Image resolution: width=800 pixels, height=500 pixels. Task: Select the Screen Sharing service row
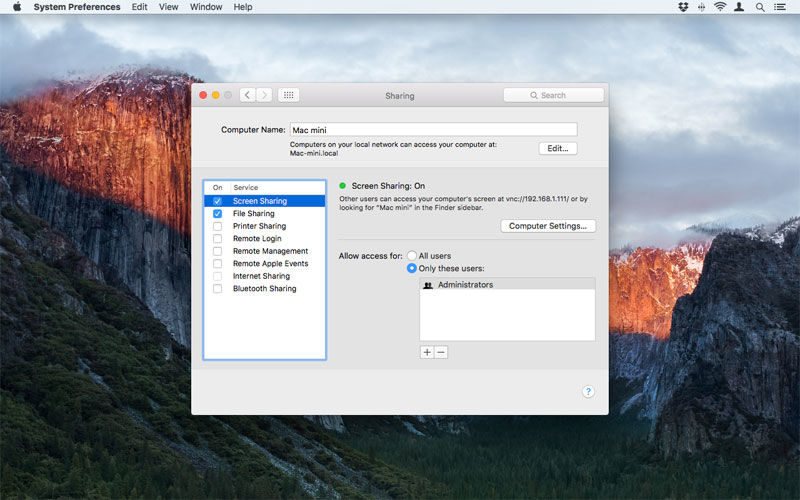[x=264, y=201]
